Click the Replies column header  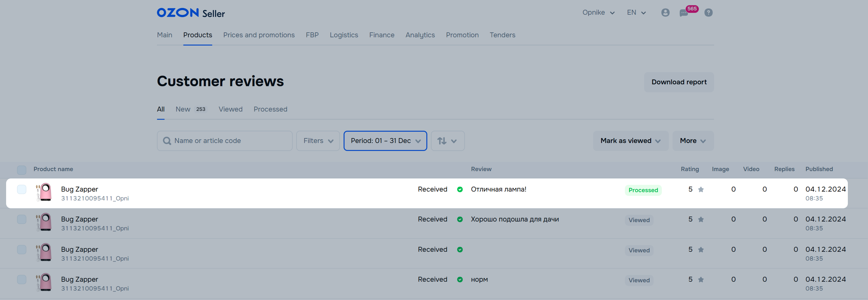pos(784,169)
